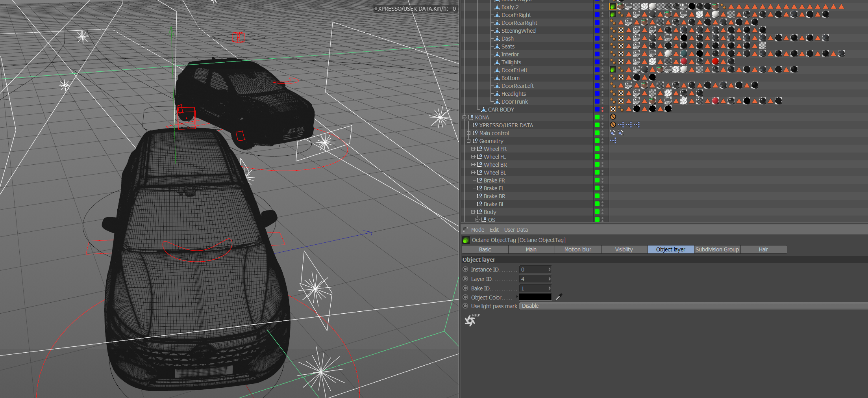Toggle visibility dots for CAR BODY
Viewport: 868px width, 398px height.
click(602, 109)
